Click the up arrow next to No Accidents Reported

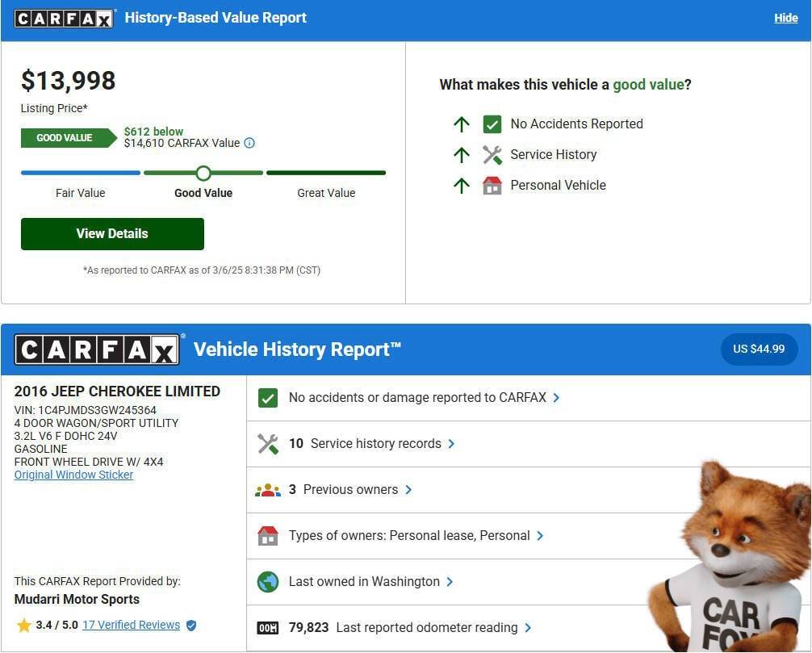pyautogui.click(x=462, y=124)
